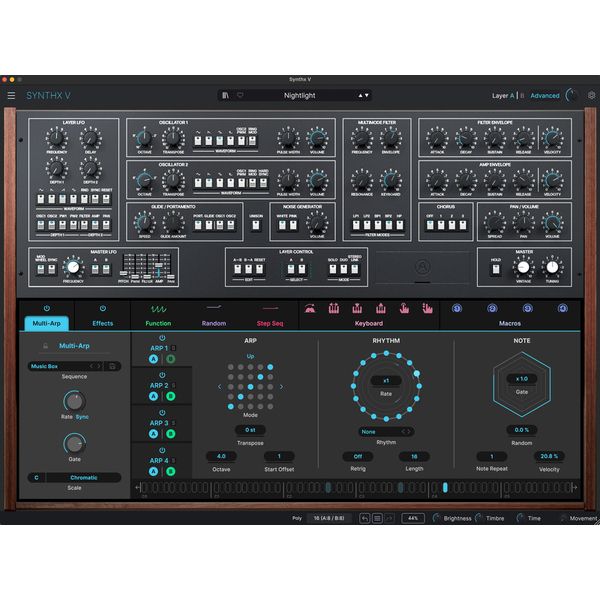Switch to the Random tab
This screenshot has height=600, width=600.
[214, 323]
